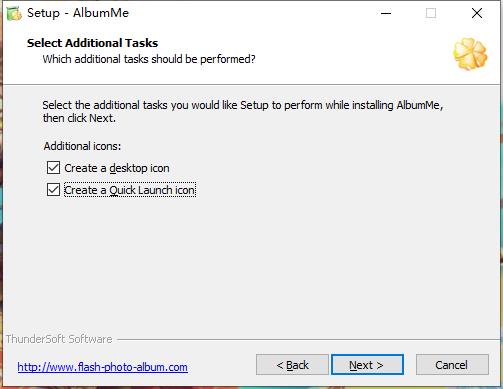Toggle via the 'Create a Quick Launch icon' label

tap(130, 190)
